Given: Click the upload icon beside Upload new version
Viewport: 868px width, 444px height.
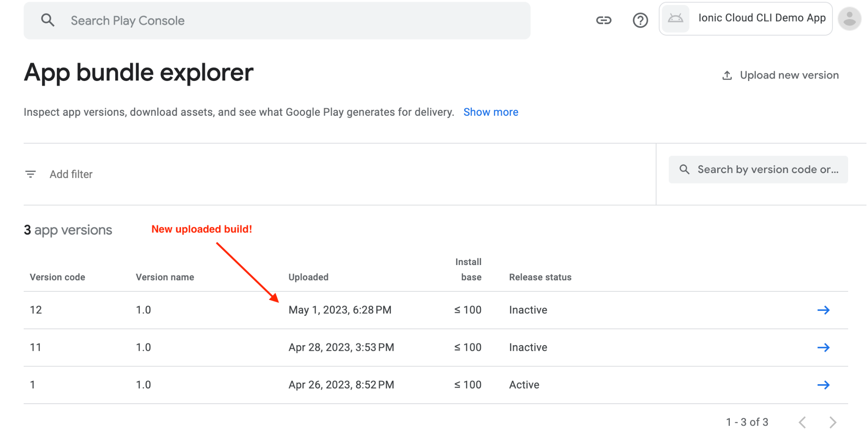Looking at the screenshot, I should (727, 75).
